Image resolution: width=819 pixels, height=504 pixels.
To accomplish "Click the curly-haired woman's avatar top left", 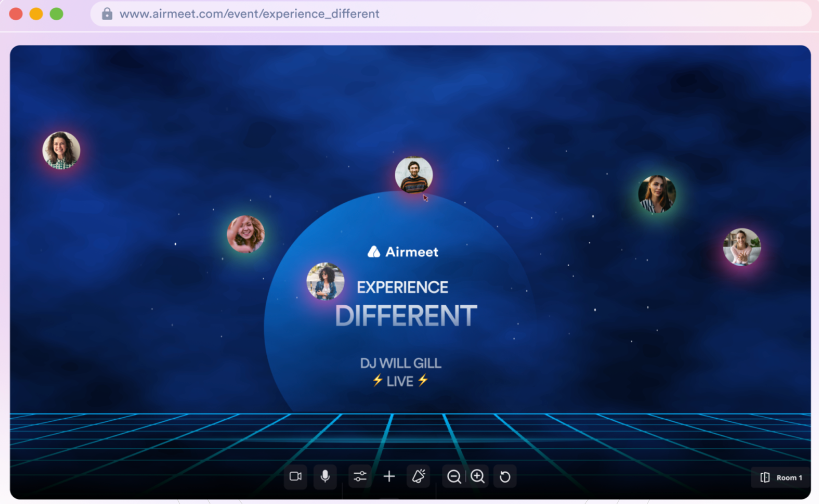I will pos(61,150).
